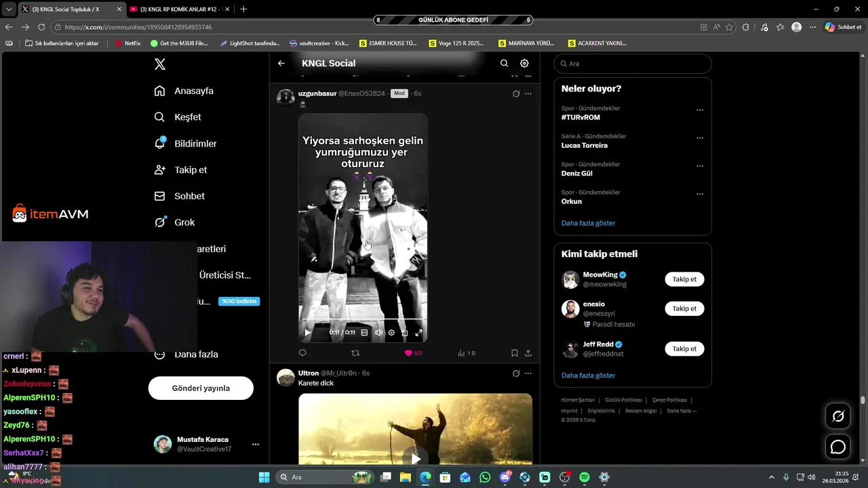Image resolution: width=868 pixels, height=488 pixels.
Task: Open more options for Lucas Torreira trend
Action: click(700, 138)
